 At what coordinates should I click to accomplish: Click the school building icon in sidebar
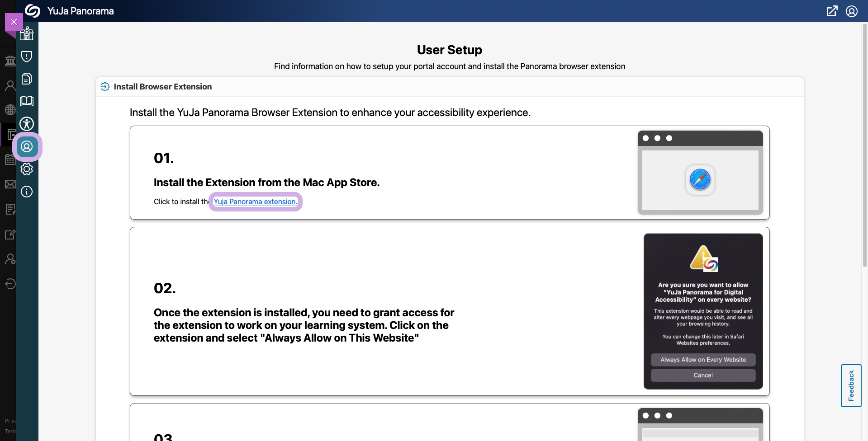[x=27, y=33]
